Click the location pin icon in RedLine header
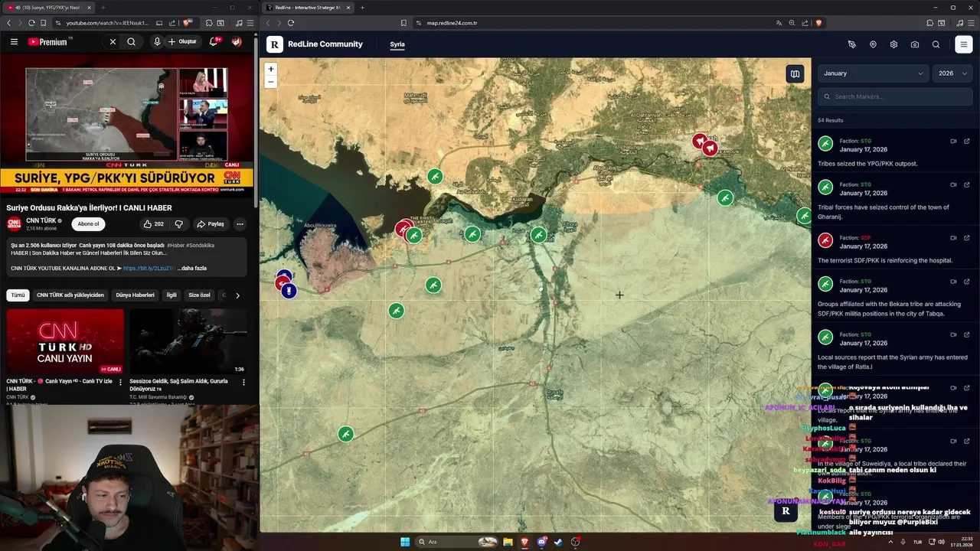This screenshot has height=551, width=980. coord(873,44)
